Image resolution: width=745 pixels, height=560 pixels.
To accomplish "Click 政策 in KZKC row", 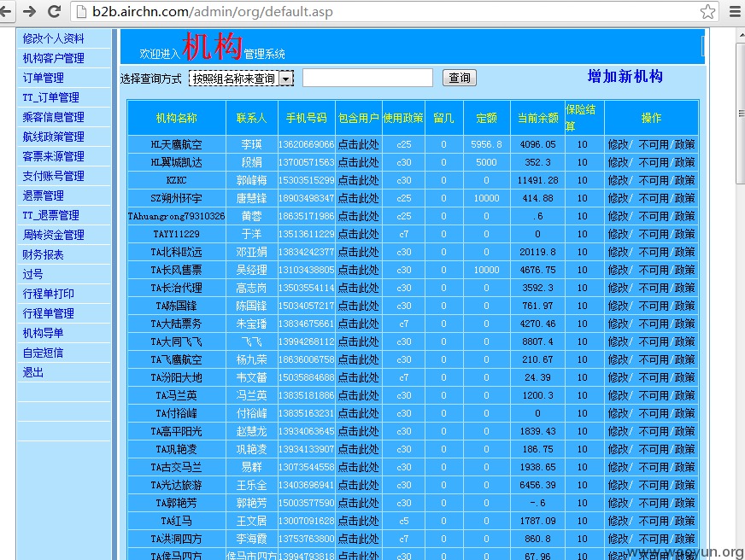I will tap(684, 180).
